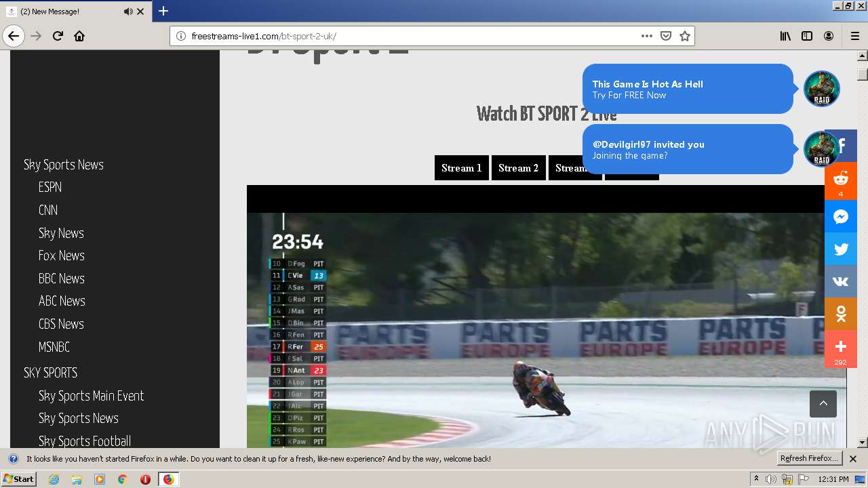Open Opera from taskbar

tap(145, 479)
